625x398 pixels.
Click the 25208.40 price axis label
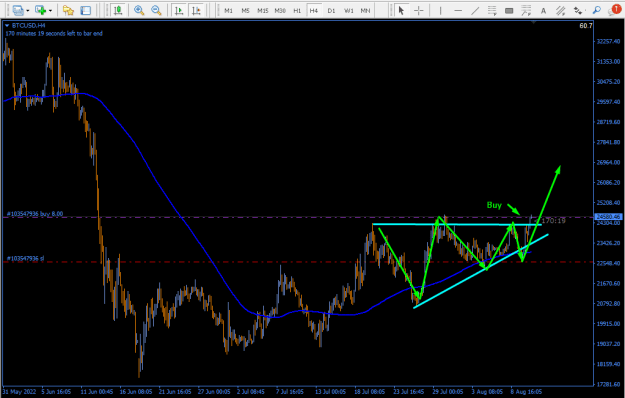pos(608,203)
